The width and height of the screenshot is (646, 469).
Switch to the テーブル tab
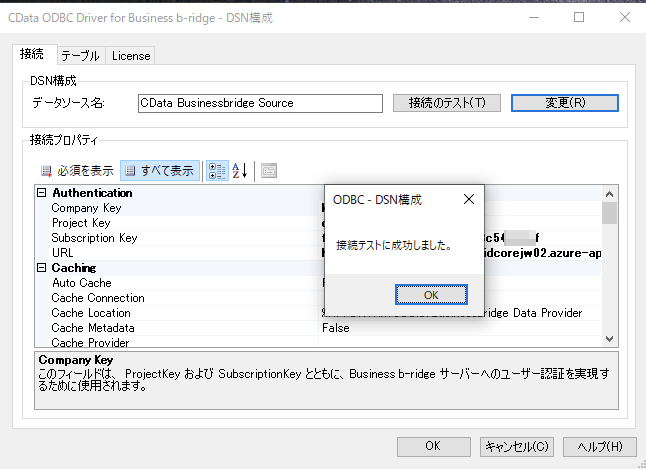(80, 56)
